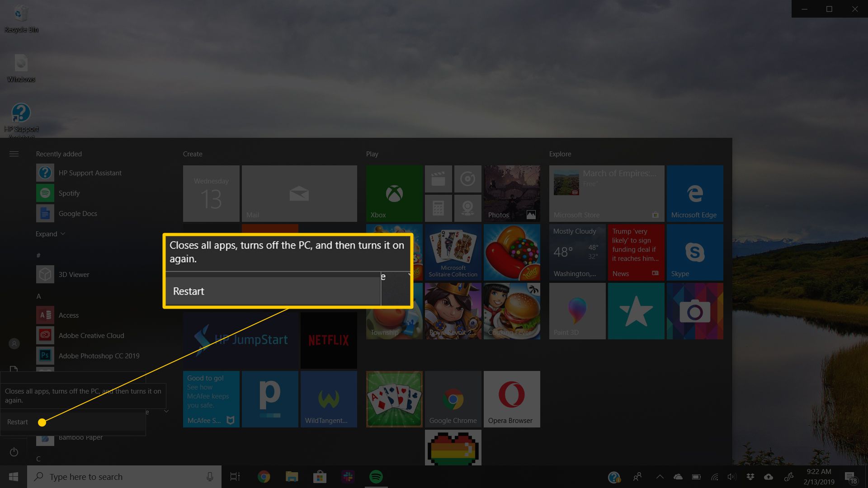Open hamburger menu in Start
The image size is (868, 488).
pos(14,154)
